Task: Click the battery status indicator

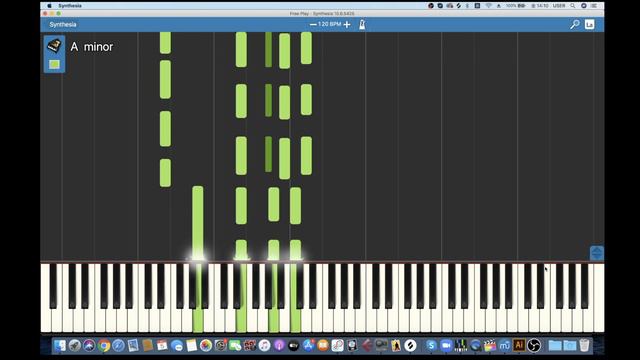Action: point(516,6)
